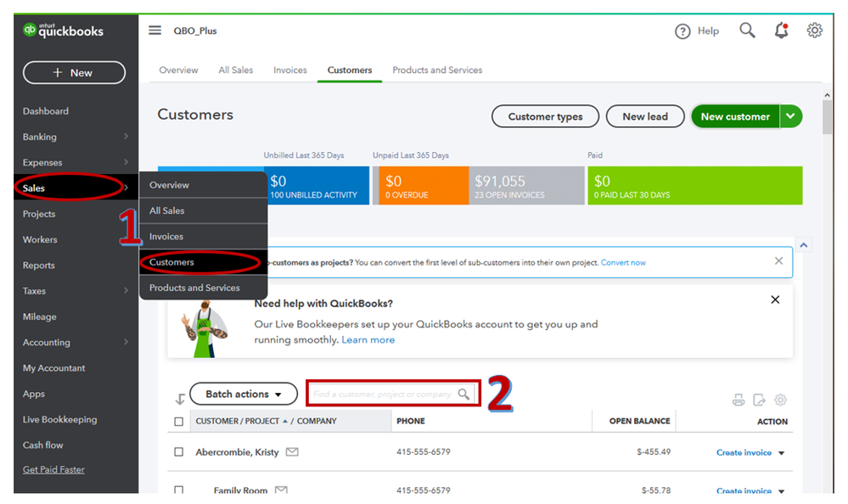The width and height of the screenshot is (848, 504).
Task: Click the New customer button
Action: (x=735, y=116)
